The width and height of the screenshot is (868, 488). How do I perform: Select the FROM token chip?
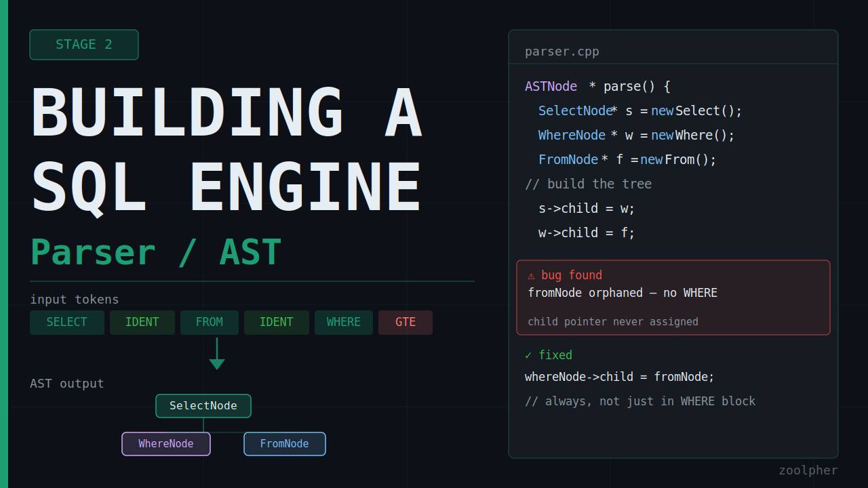point(210,323)
